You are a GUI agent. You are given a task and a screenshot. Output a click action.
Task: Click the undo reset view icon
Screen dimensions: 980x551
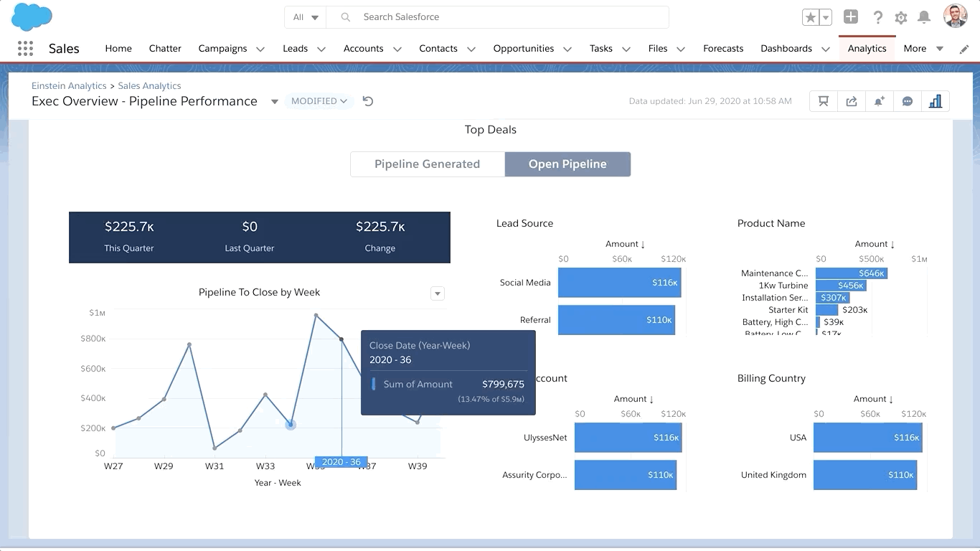point(368,101)
